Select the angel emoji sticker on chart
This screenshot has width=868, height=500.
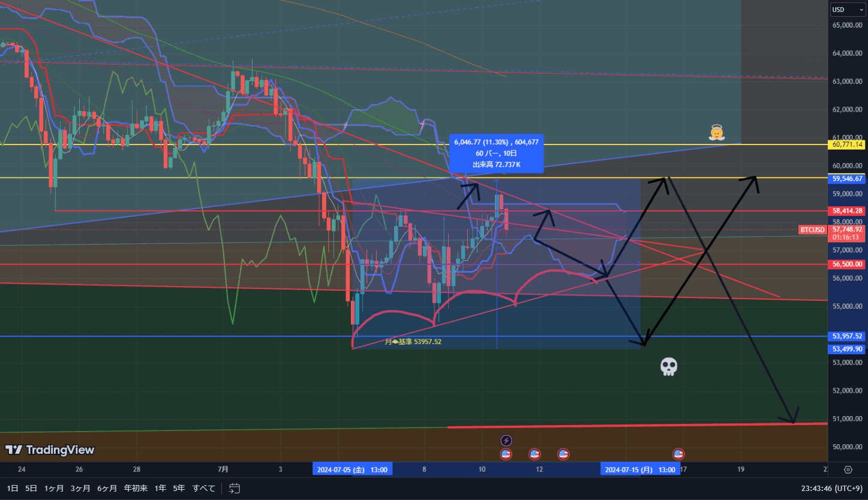pyautogui.click(x=716, y=133)
